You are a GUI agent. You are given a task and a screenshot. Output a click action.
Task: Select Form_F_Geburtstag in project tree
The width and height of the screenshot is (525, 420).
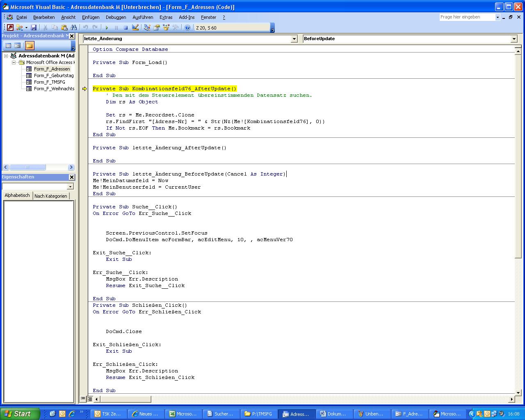point(54,75)
